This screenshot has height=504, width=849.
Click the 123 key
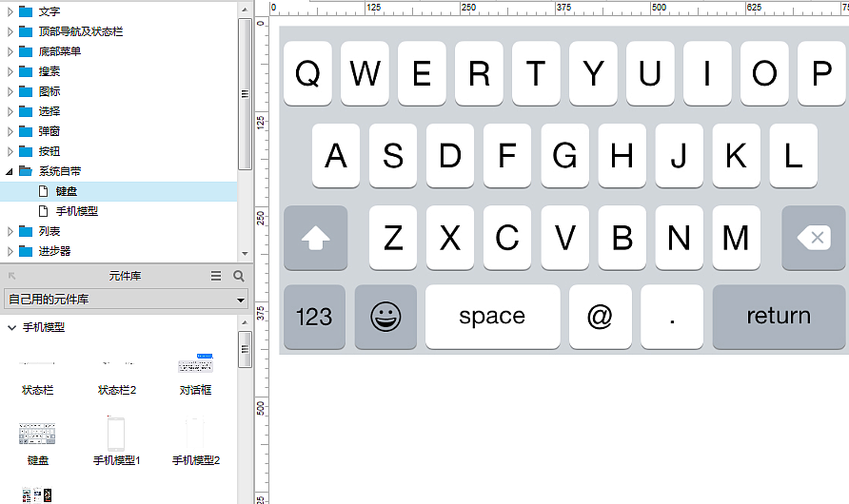(x=315, y=317)
